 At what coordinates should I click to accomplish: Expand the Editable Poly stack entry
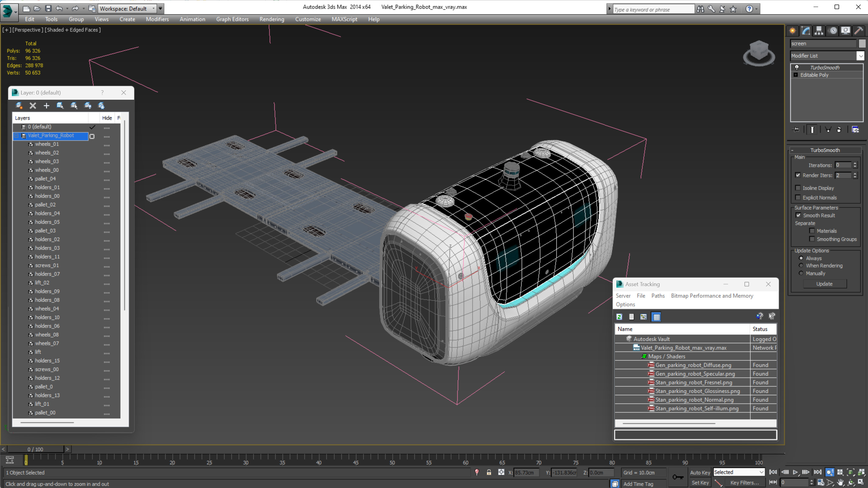[x=796, y=75]
